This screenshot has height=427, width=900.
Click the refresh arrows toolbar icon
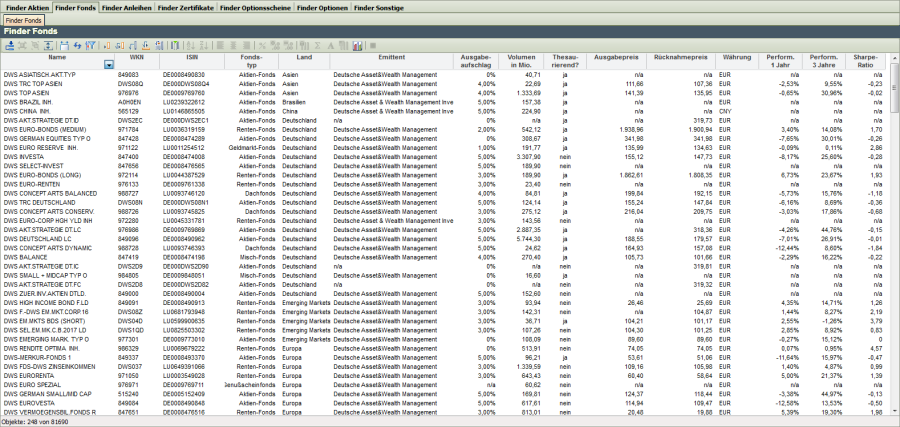(77, 46)
